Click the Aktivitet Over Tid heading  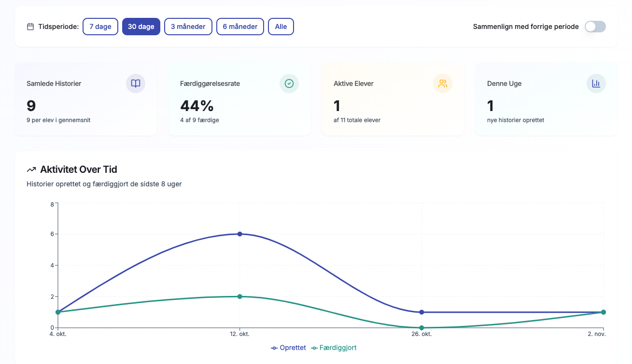click(x=79, y=169)
